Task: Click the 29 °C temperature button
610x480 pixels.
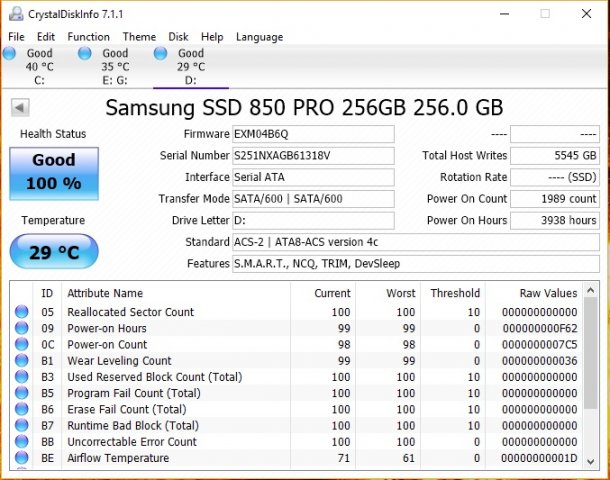Action: click(x=54, y=252)
